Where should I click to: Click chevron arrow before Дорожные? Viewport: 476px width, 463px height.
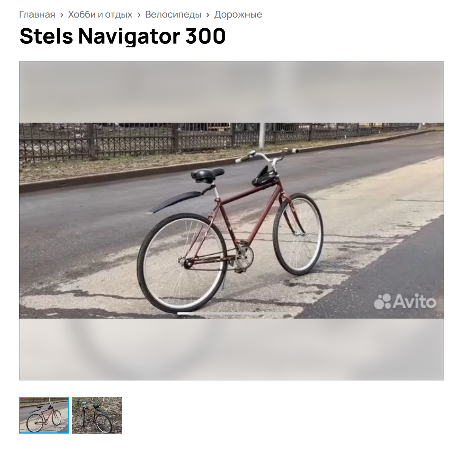click(208, 15)
